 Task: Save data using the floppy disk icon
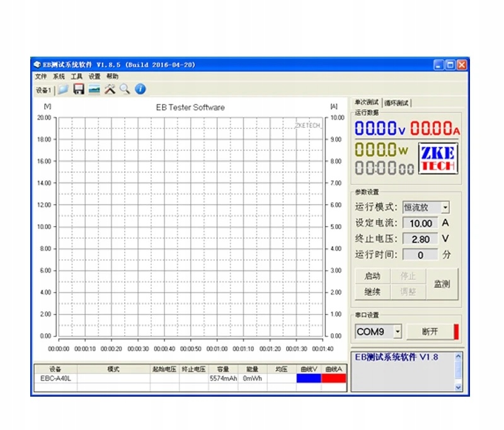78,89
